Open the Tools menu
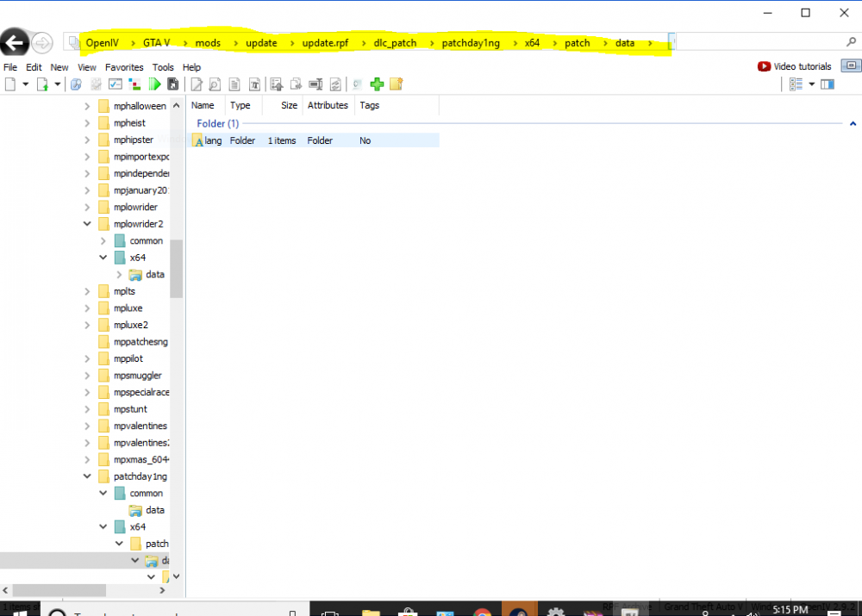This screenshot has height=616, width=862. click(163, 66)
